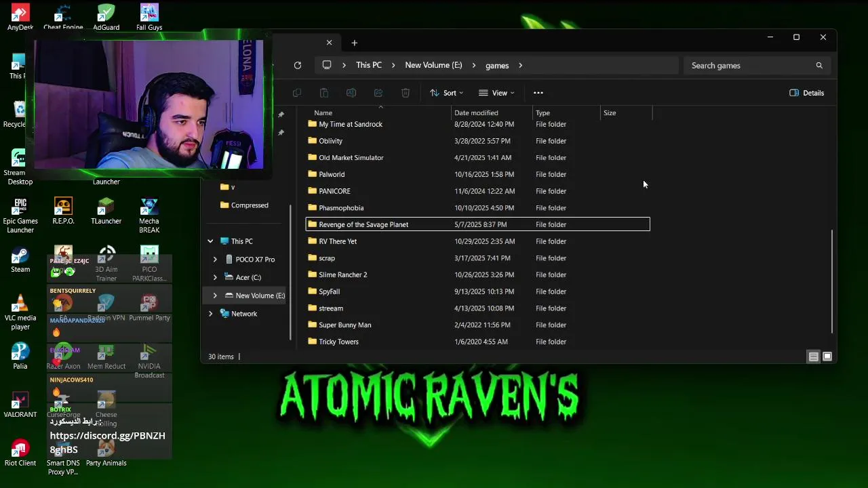Screen dimensions: 868x488
Task: Click chevron after games in breadcrumb
Action: [520, 66]
